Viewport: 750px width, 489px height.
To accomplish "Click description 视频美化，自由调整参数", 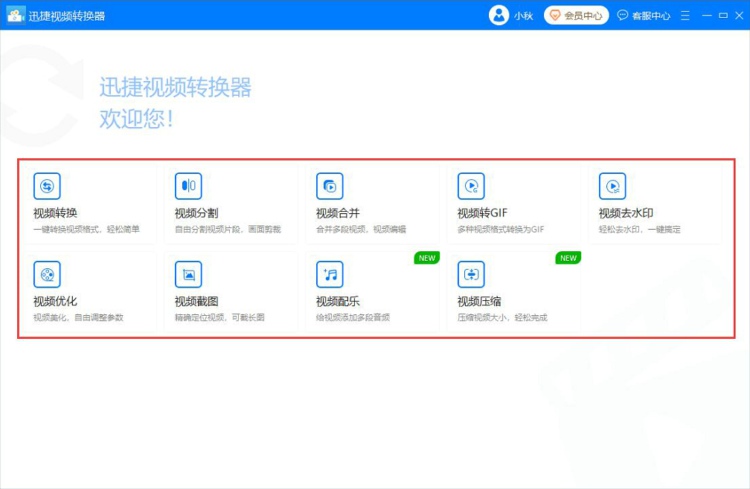I will pyautogui.click(x=78, y=317).
